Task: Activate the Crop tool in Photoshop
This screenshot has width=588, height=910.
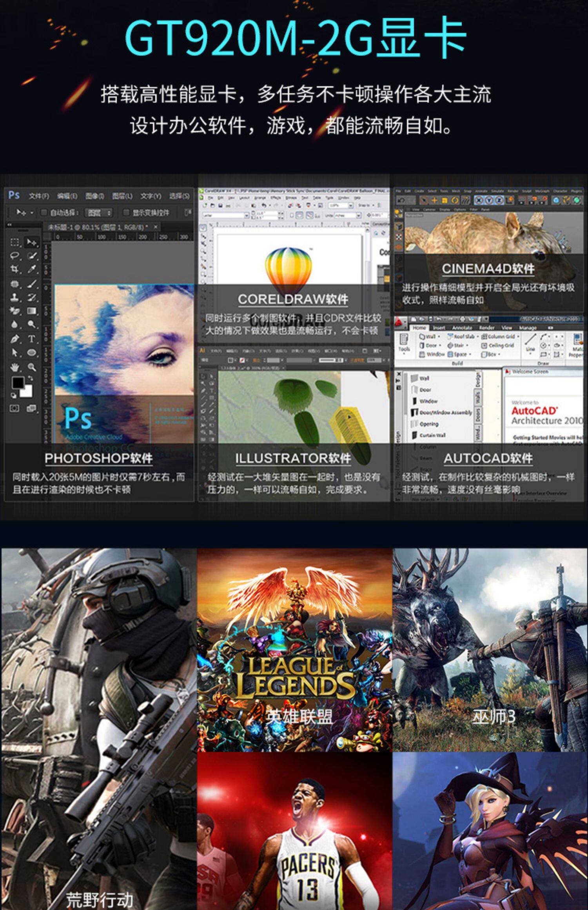Action: pos(15,269)
